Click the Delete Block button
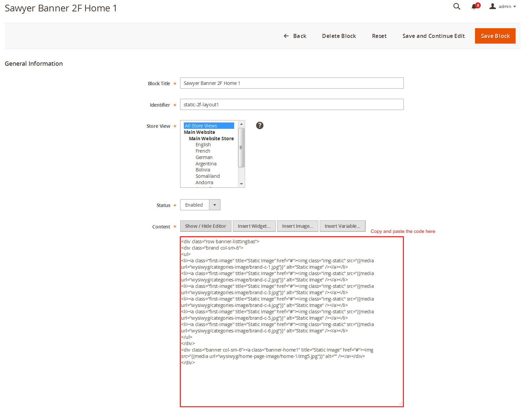 click(x=339, y=36)
